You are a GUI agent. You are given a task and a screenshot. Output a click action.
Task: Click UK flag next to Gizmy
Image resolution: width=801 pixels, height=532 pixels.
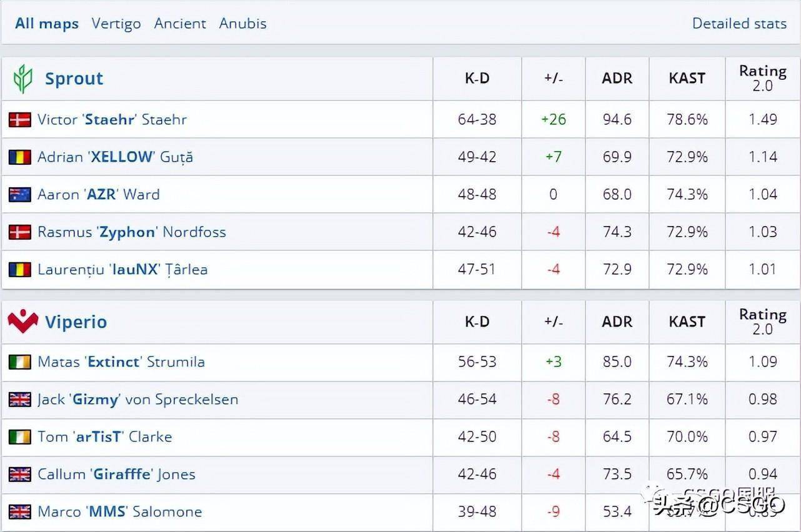tap(20, 399)
